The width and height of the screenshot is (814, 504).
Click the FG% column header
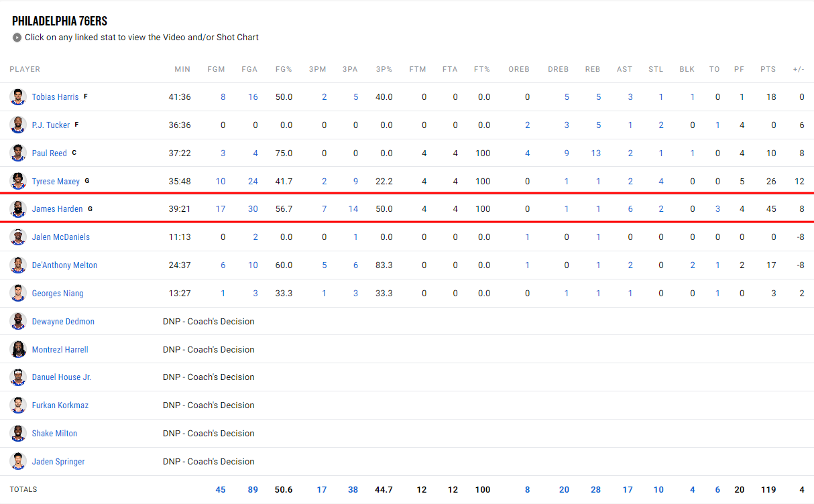point(284,69)
